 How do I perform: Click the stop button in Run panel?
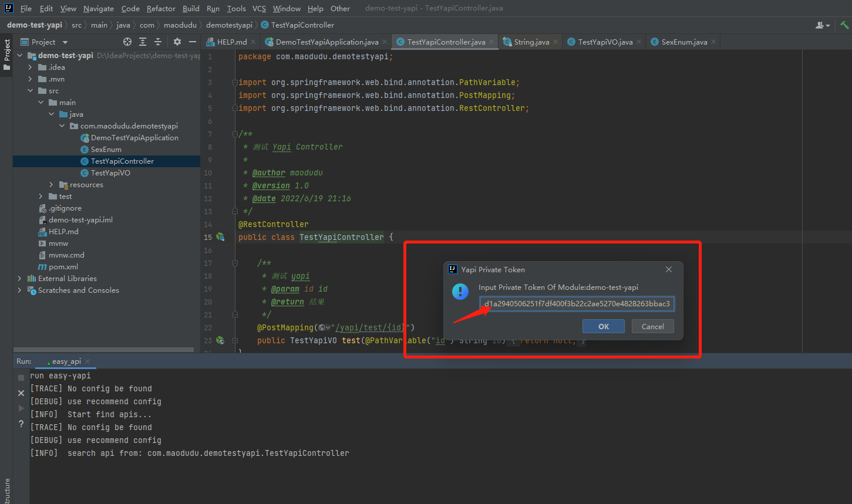point(21,378)
